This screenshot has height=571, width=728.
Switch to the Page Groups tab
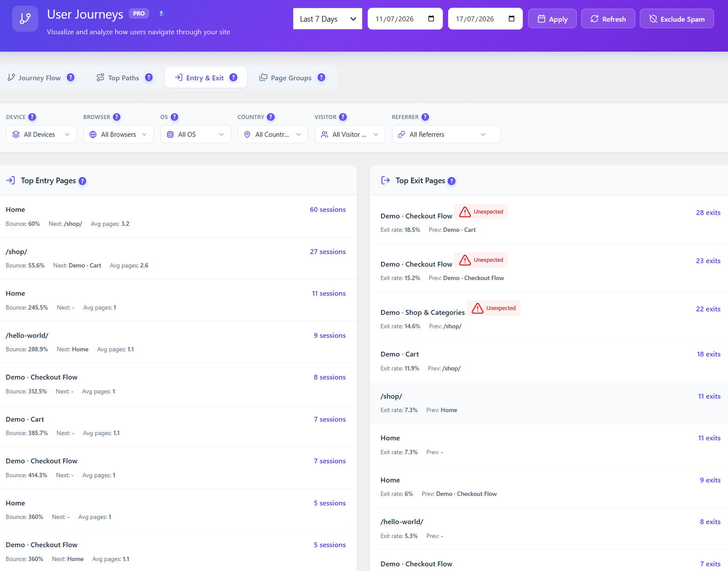coord(292,78)
